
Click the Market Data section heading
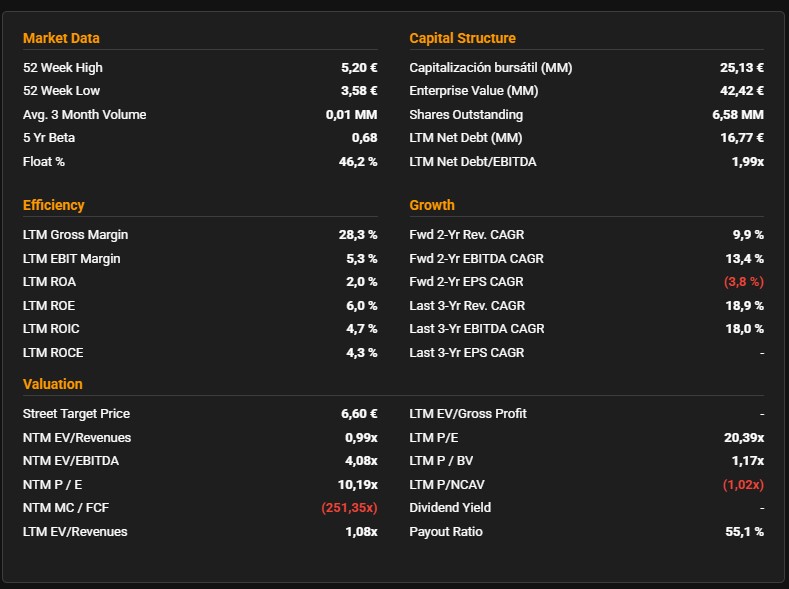pyautogui.click(x=61, y=38)
